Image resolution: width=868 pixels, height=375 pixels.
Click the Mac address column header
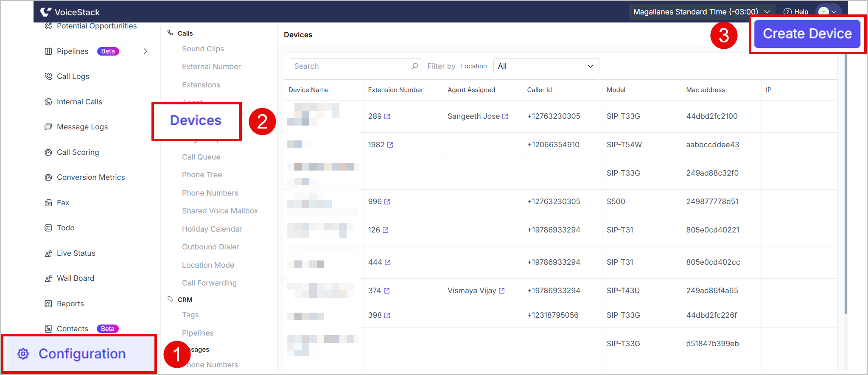(x=706, y=90)
